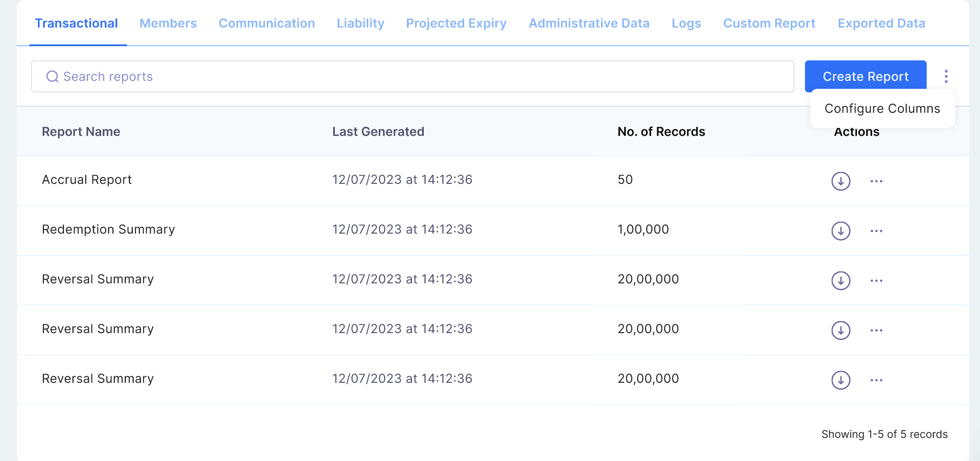The image size is (980, 461).
Task: Click the search magnifier icon
Action: pos(52,76)
